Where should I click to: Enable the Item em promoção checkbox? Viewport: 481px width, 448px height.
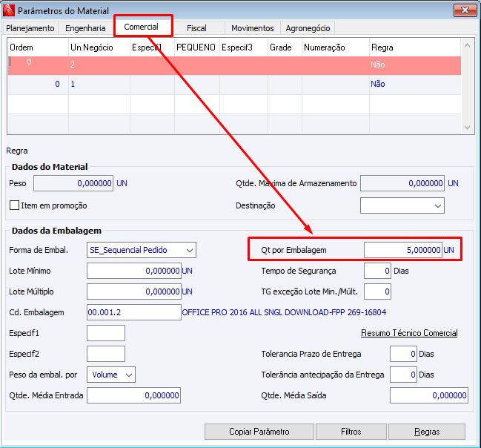(14, 205)
